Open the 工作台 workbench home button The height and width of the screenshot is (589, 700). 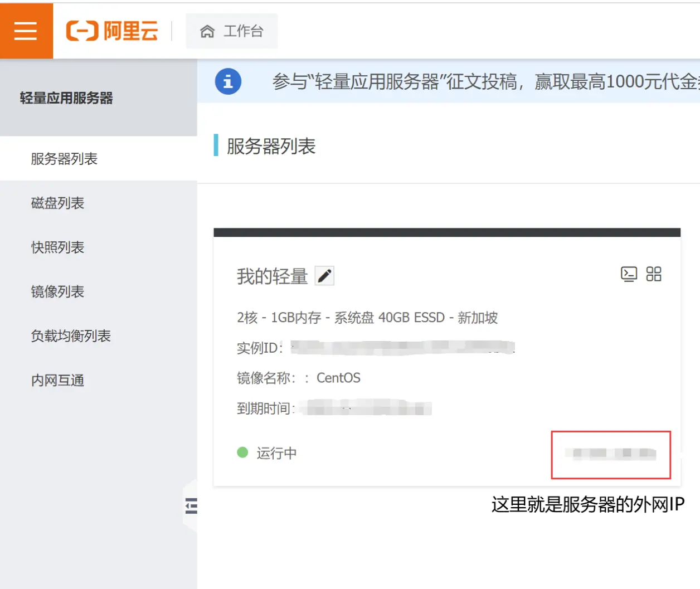tap(232, 31)
